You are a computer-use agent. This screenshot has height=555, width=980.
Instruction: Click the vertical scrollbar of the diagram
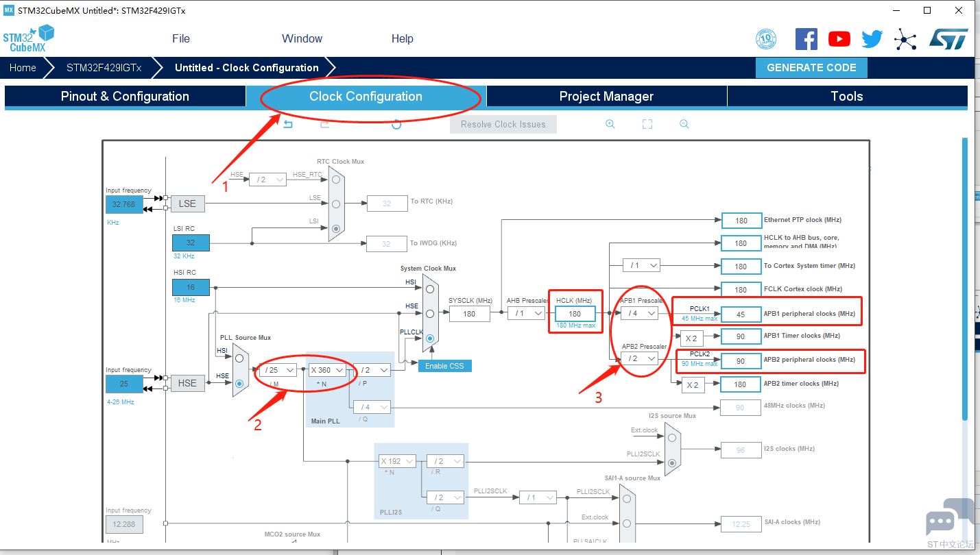pyautogui.click(x=964, y=279)
